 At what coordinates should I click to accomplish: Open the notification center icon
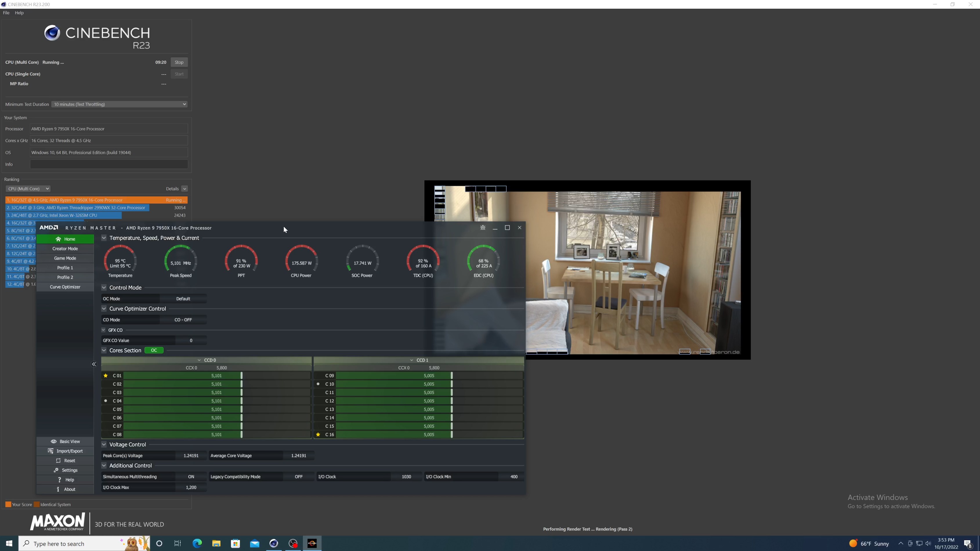point(968,543)
